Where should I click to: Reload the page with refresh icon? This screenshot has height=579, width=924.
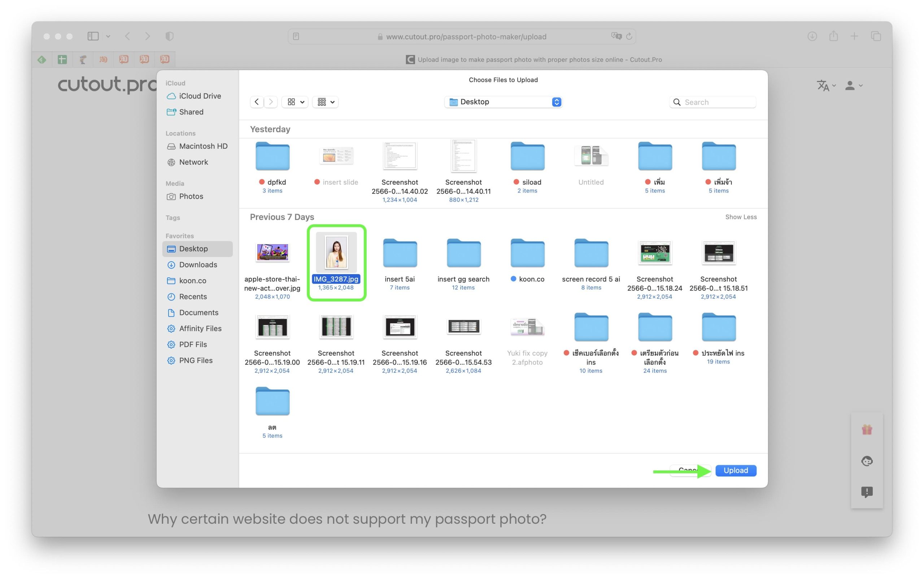pyautogui.click(x=629, y=36)
